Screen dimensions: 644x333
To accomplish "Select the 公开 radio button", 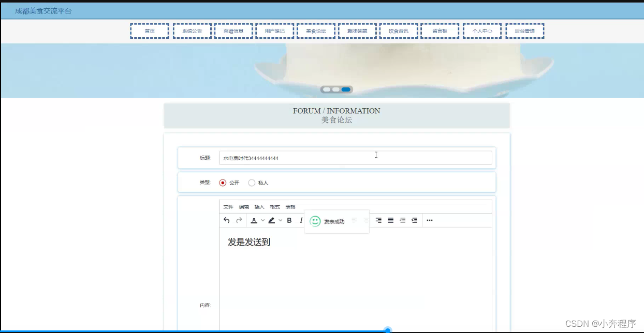I will point(223,183).
